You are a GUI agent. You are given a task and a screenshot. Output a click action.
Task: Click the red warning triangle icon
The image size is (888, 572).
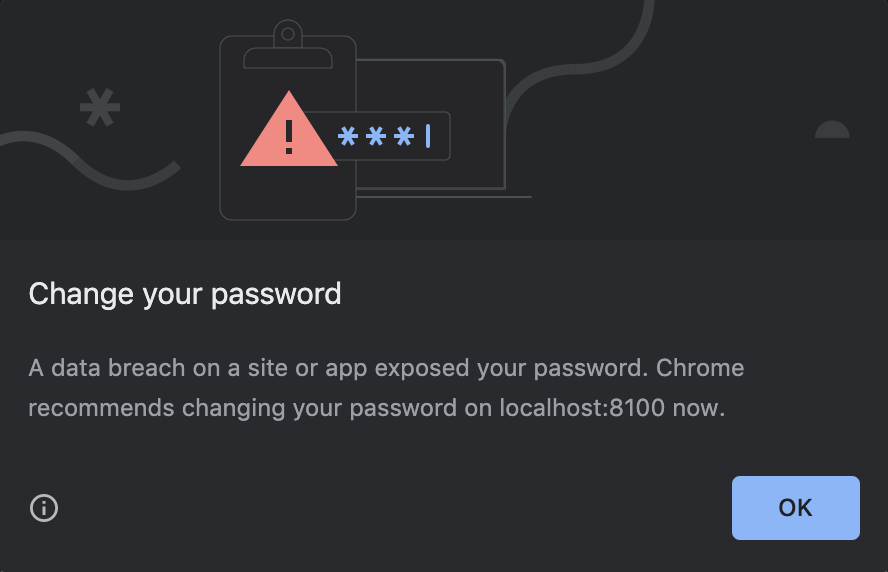289,129
